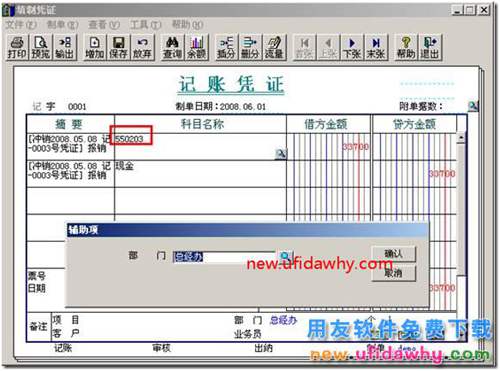This screenshot has height=371, width=500.
Task: Jump to last voucher with 末张
Action: [376, 47]
